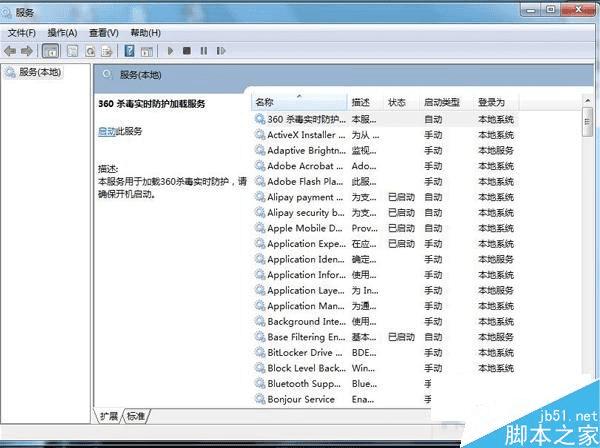
Task: Select the Apple Mobile Device service name
Action: [x=305, y=228]
